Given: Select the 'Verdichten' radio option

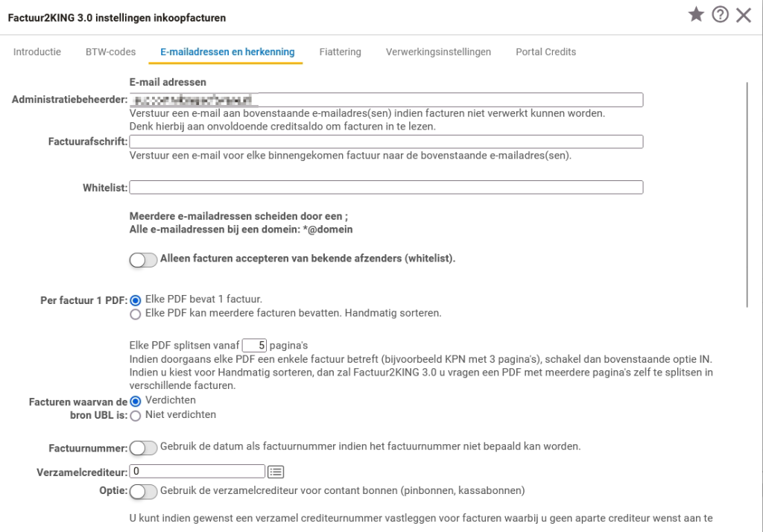Looking at the screenshot, I should (136, 401).
